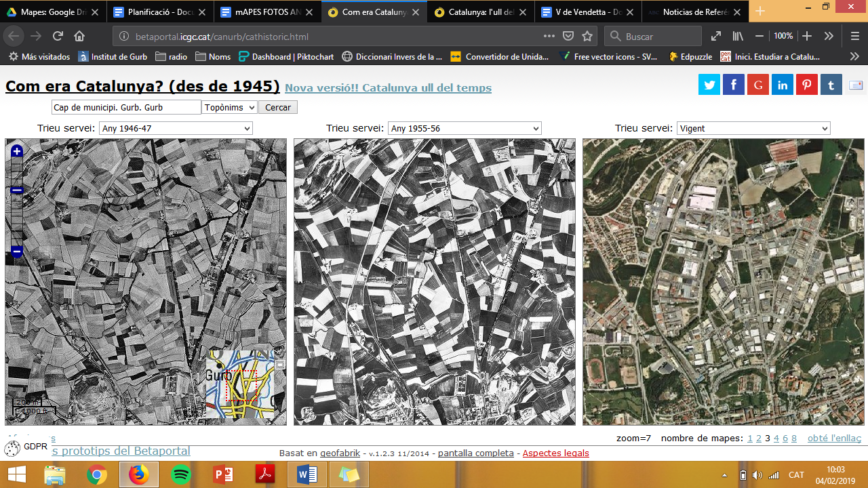Screen dimensions: 868x488
Task: Share the page on Facebook
Action: pyautogui.click(x=734, y=85)
